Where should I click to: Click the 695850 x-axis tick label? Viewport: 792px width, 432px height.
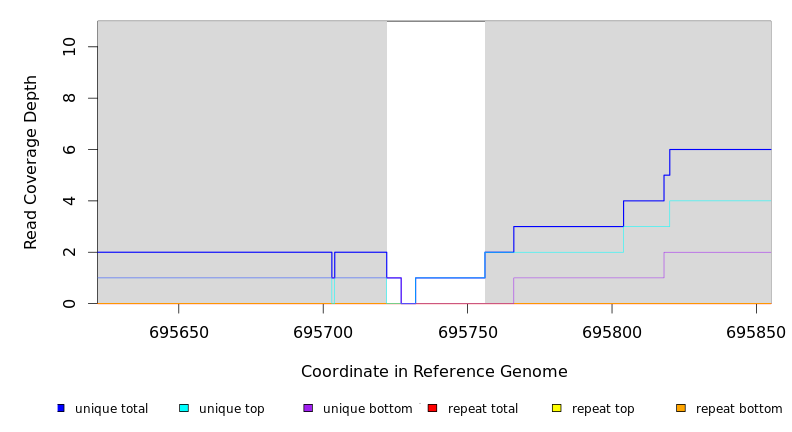coord(756,332)
